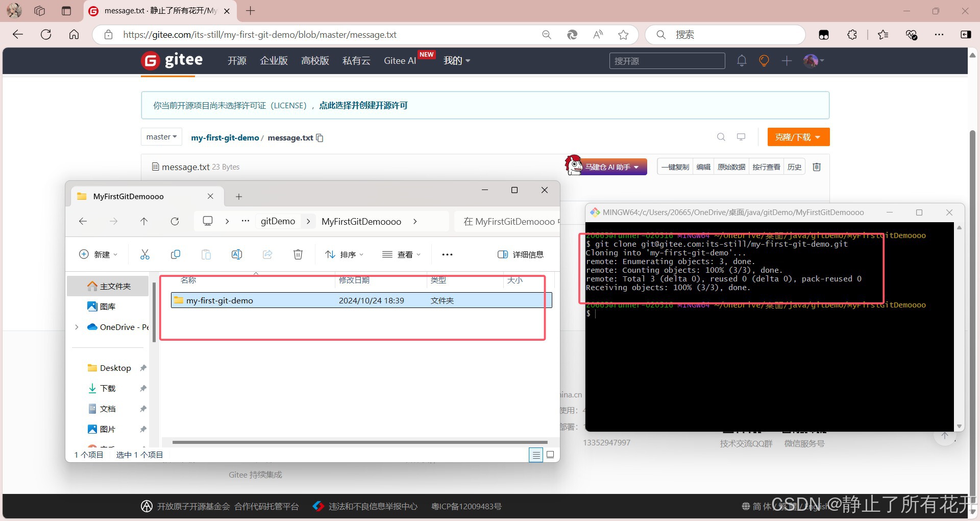Click the repository search magnifier icon
The width and height of the screenshot is (980, 521).
tap(721, 137)
